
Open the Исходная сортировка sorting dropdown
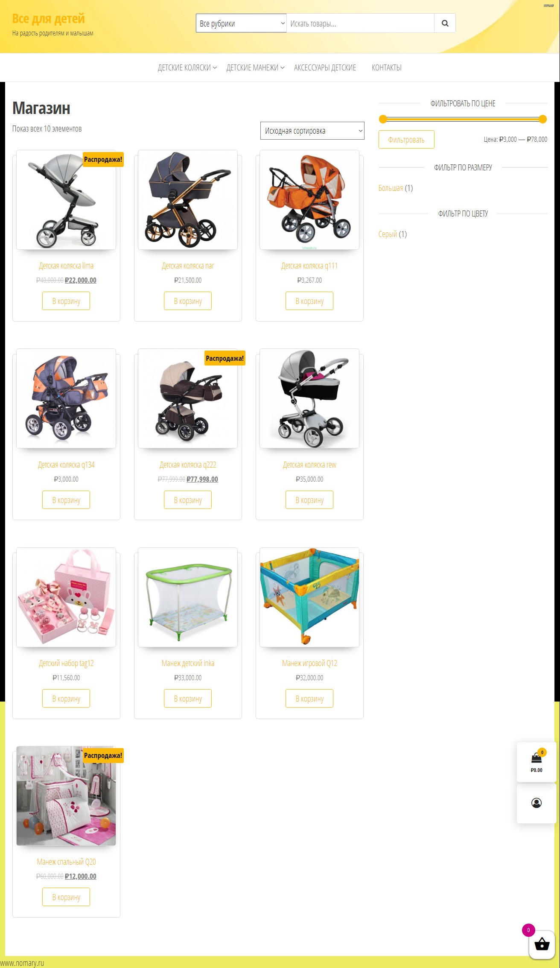(312, 131)
